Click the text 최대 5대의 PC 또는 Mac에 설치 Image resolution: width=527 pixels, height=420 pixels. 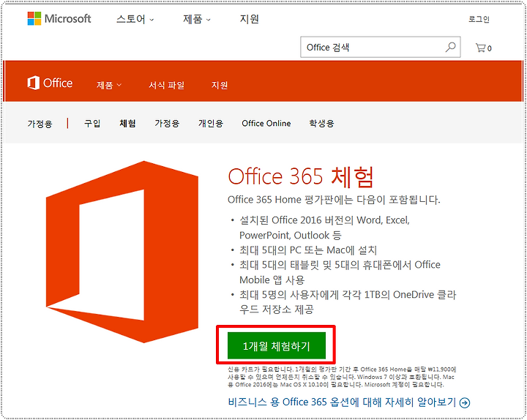[308, 250]
